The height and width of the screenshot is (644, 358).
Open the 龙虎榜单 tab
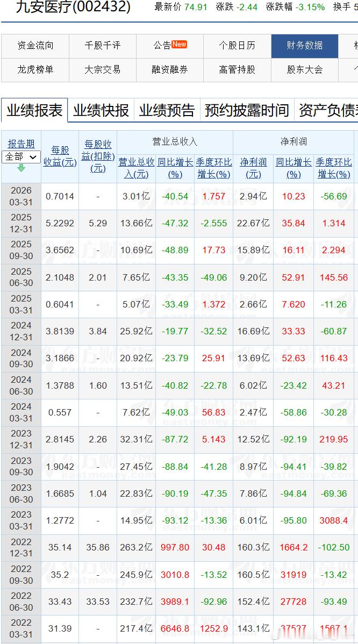35,70
